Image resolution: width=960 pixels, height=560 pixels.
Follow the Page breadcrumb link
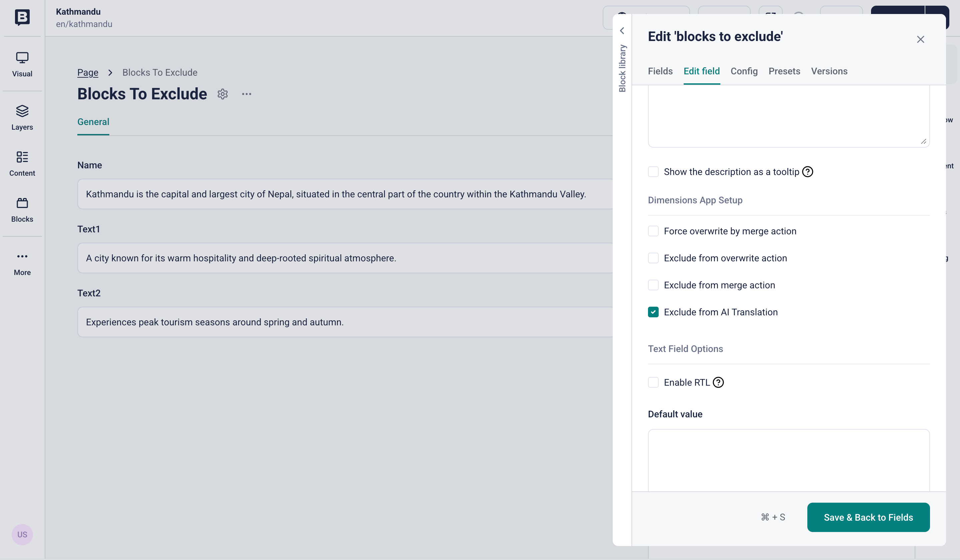pos(88,72)
